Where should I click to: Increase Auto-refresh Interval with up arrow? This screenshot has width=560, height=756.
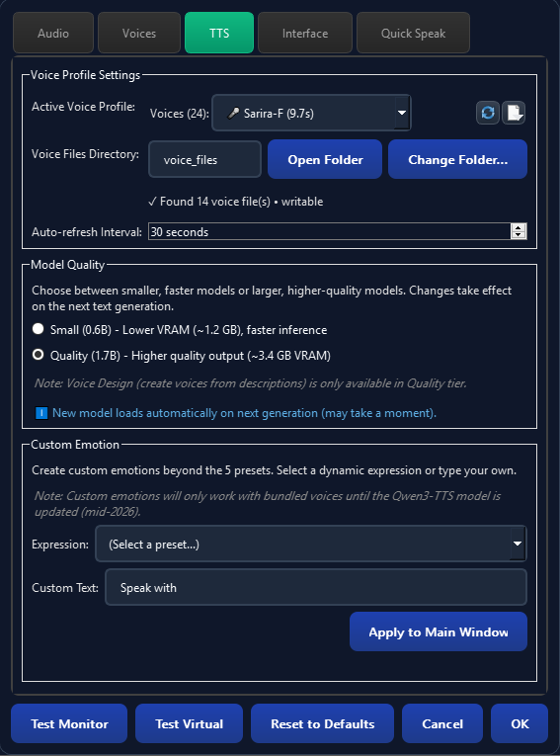(519, 227)
